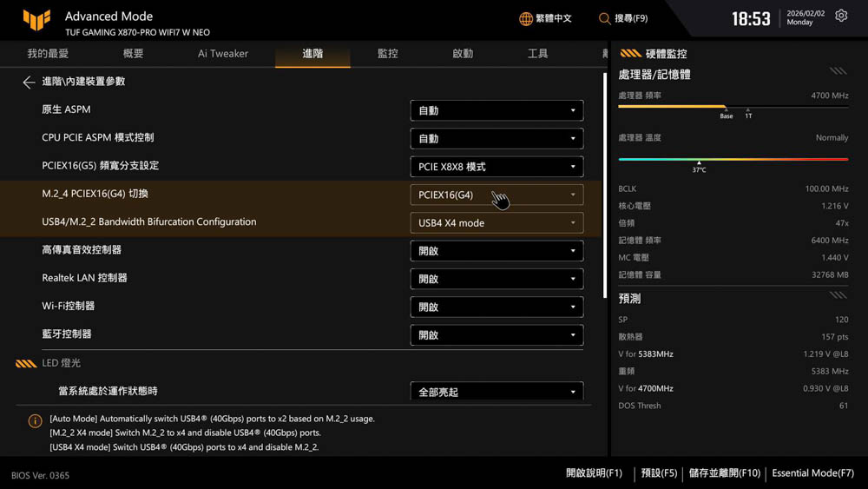Screen dimensions: 868x489
Task: Click the search magnifier icon
Action: point(605,18)
